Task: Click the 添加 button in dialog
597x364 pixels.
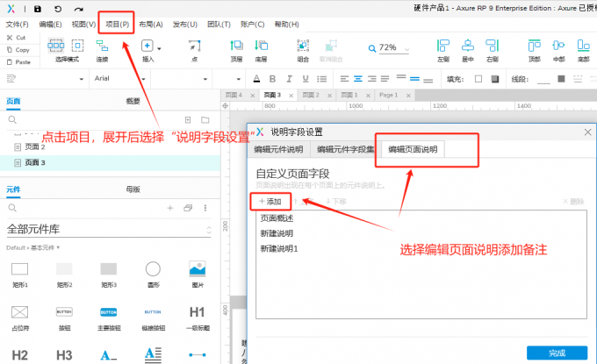Action: coord(270,202)
